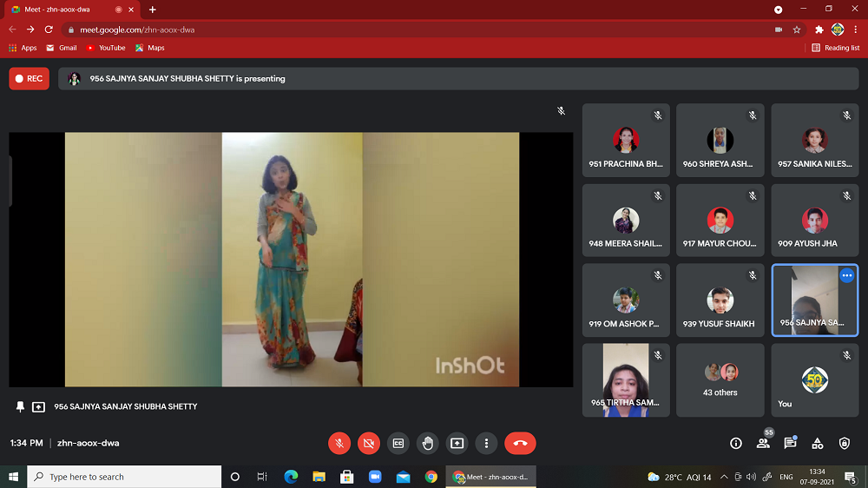Image resolution: width=868 pixels, height=488 pixels.
Task: Open the meeting details info icon
Action: click(x=736, y=443)
